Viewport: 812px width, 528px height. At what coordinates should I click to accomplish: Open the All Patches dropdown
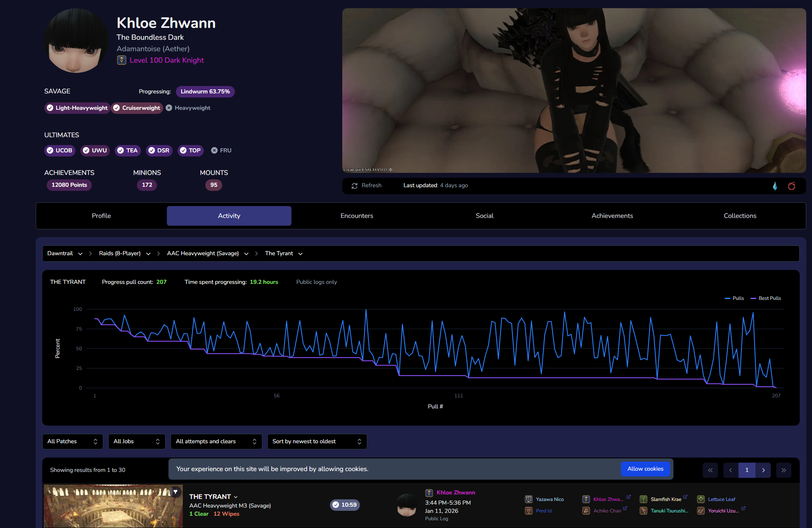(x=73, y=441)
